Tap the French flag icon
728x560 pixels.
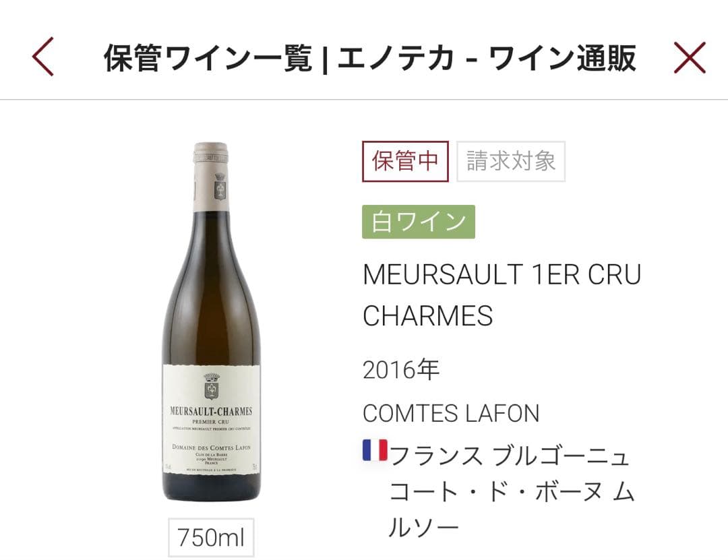click(x=375, y=450)
